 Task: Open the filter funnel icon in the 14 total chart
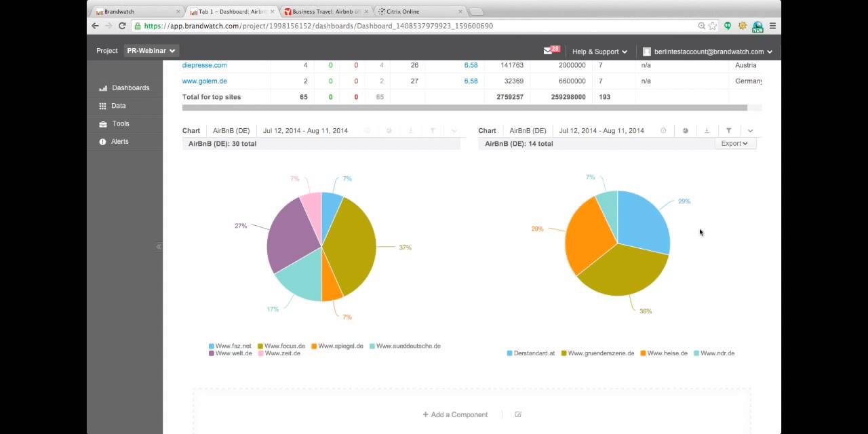coord(728,131)
